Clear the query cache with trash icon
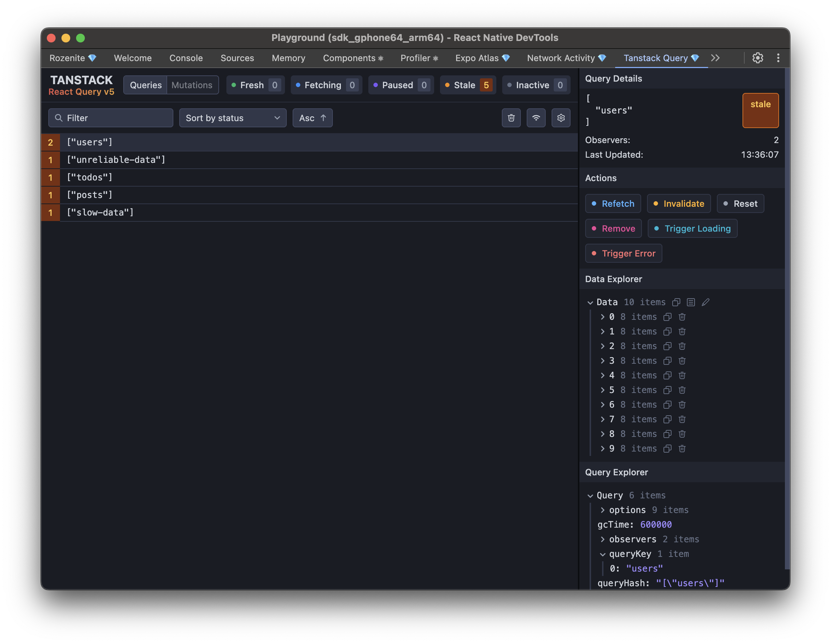This screenshot has width=831, height=644. [511, 118]
